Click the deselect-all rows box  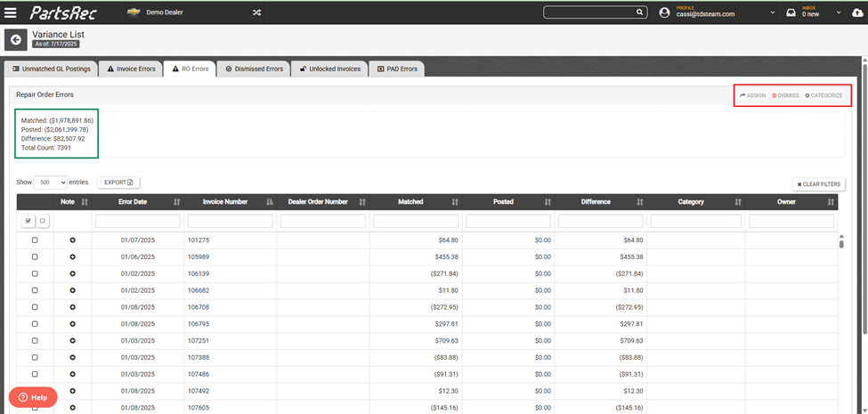point(43,221)
